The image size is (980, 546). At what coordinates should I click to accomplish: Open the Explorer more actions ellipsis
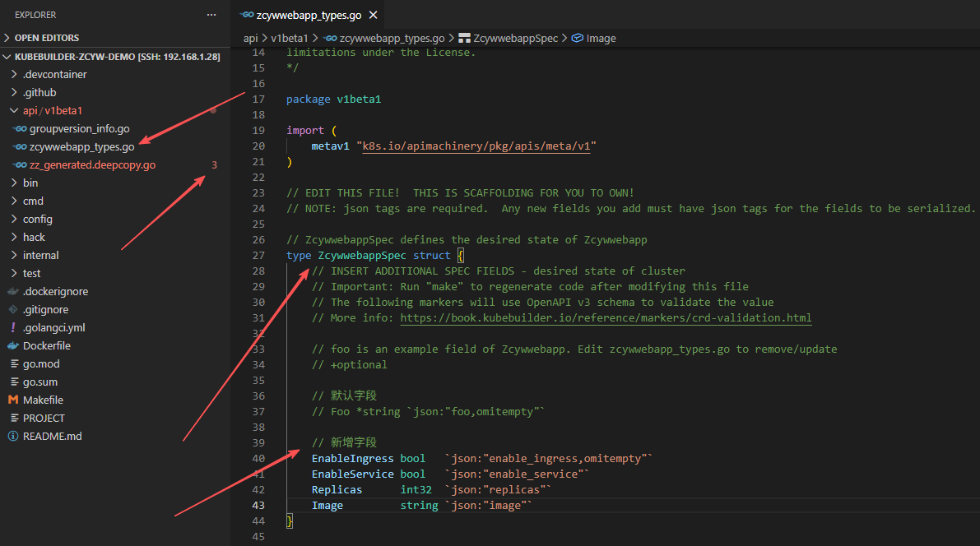(x=211, y=15)
